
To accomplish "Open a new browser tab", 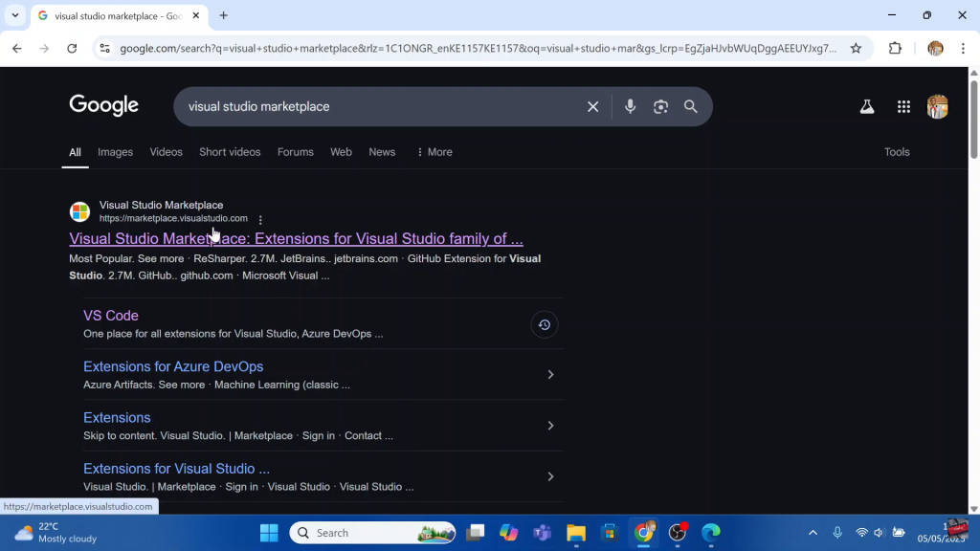I will (x=224, y=15).
